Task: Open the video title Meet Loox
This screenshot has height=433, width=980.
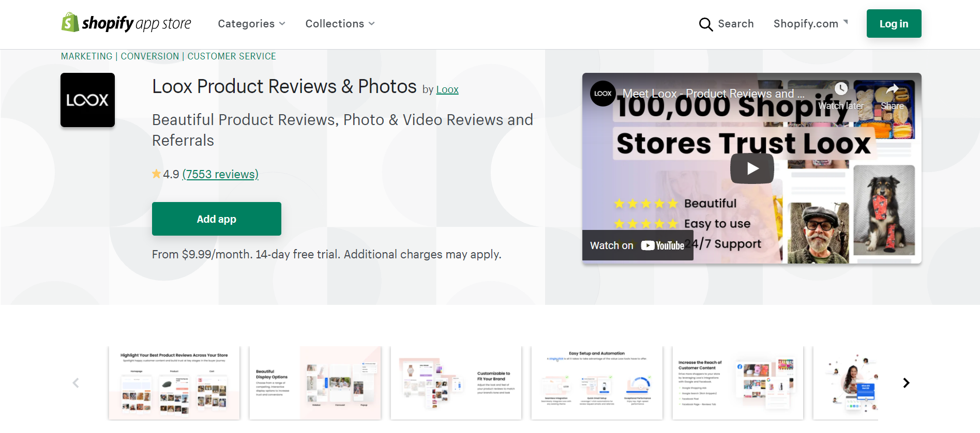Action: point(713,94)
